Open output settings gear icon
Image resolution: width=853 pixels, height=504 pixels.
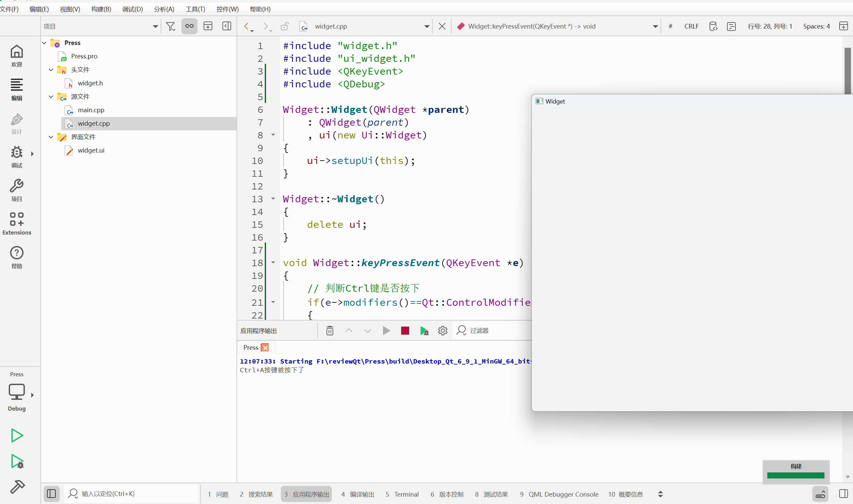[442, 330]
